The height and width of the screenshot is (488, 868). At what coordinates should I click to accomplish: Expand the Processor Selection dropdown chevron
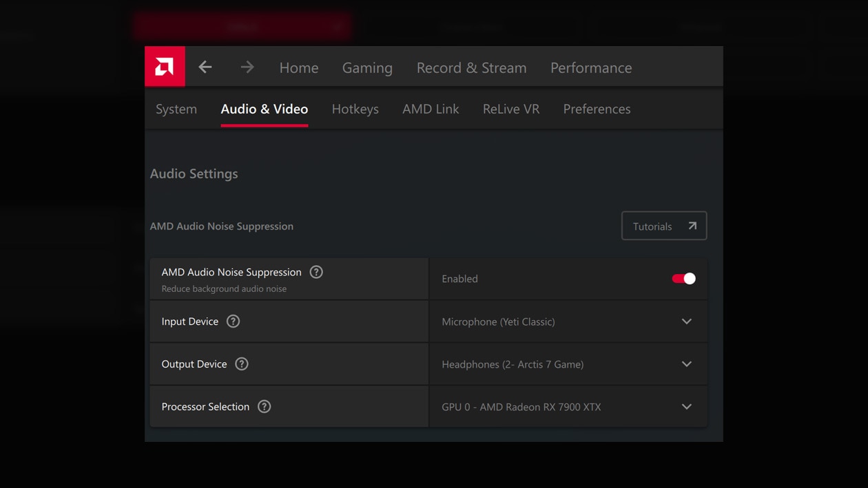(x=687, y=407)
